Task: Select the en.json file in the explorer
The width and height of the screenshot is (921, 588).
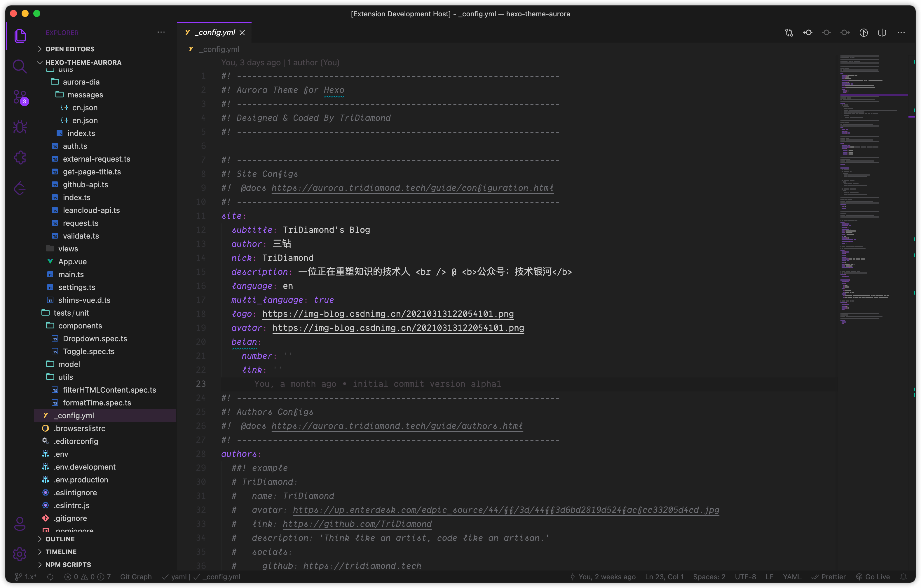Action: (85, 120)
